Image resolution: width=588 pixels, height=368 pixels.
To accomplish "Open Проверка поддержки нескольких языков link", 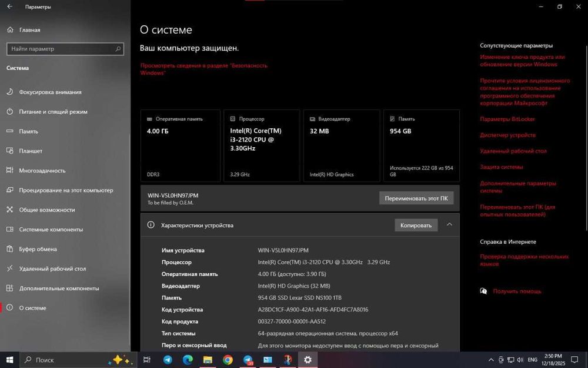I will pos(524,260).
